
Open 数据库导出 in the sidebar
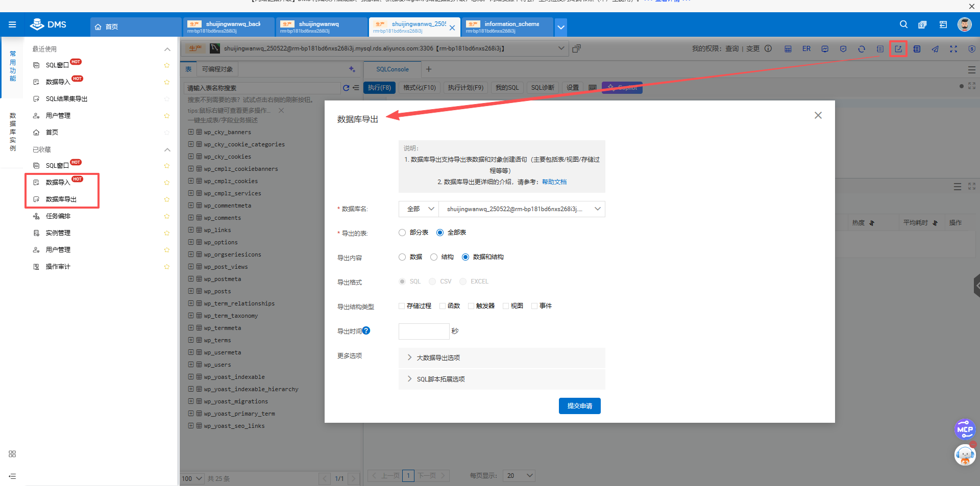coord(61,199)
